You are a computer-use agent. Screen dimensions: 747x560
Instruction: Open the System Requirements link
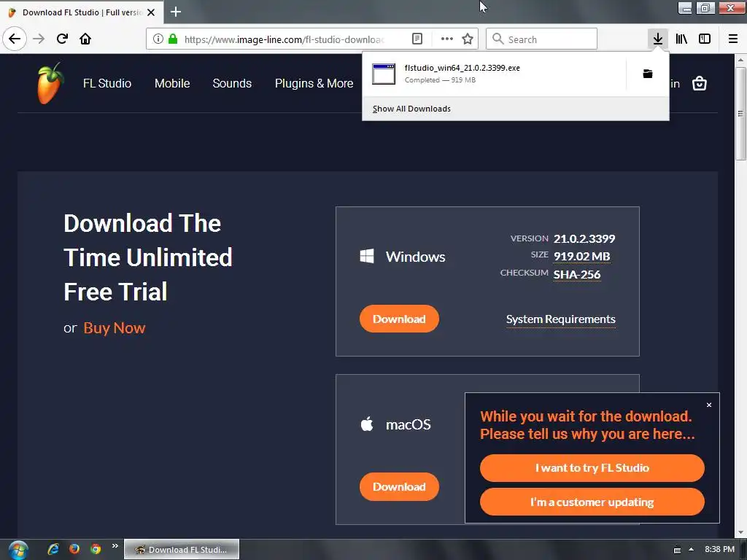tap(561, 319)
